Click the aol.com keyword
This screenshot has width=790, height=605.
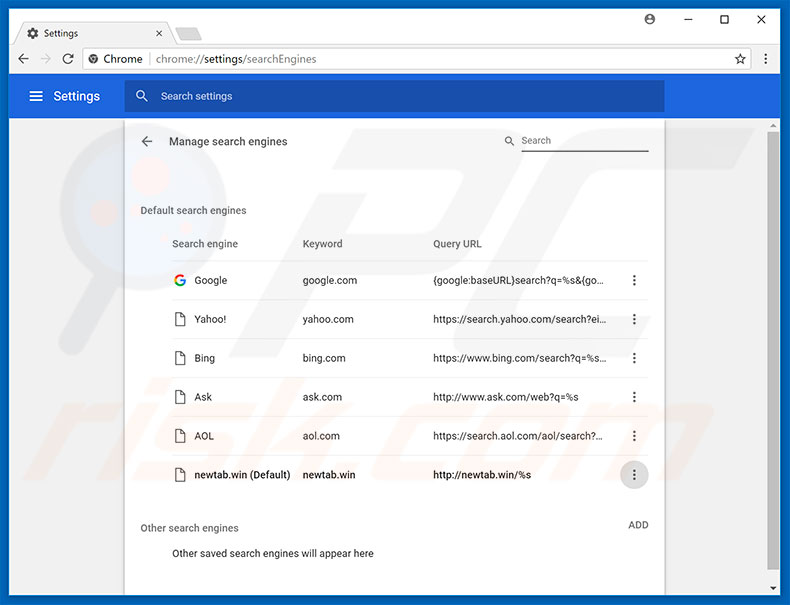point(321,436)
